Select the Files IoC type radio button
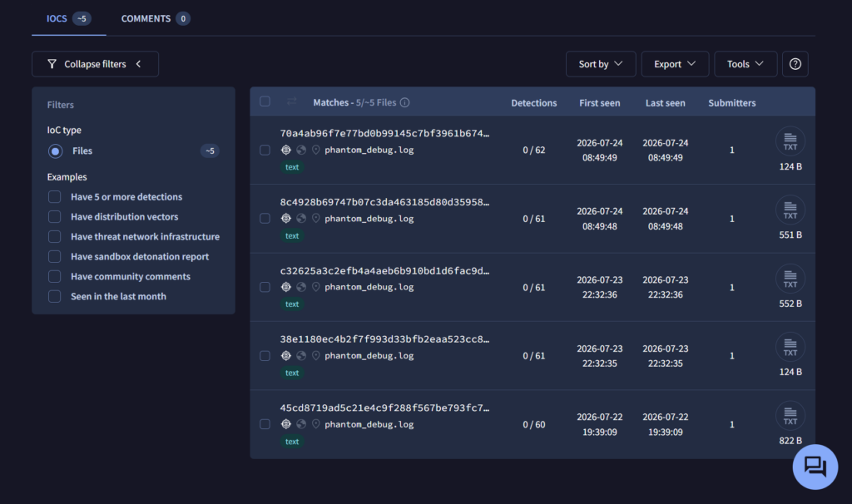852x504 pixels. tap(56, 151)
